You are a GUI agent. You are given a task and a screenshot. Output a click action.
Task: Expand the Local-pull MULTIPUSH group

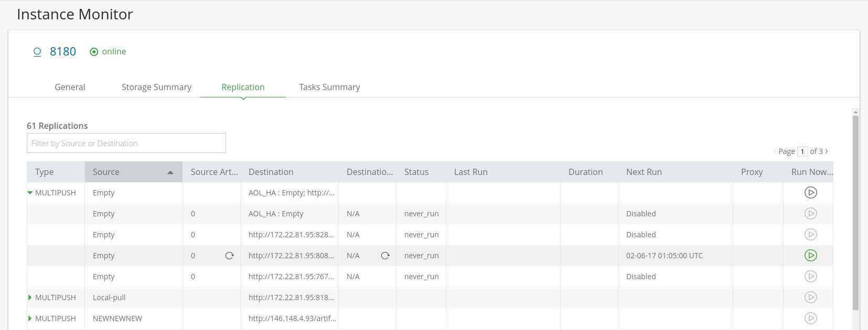(x=30, y=298)
